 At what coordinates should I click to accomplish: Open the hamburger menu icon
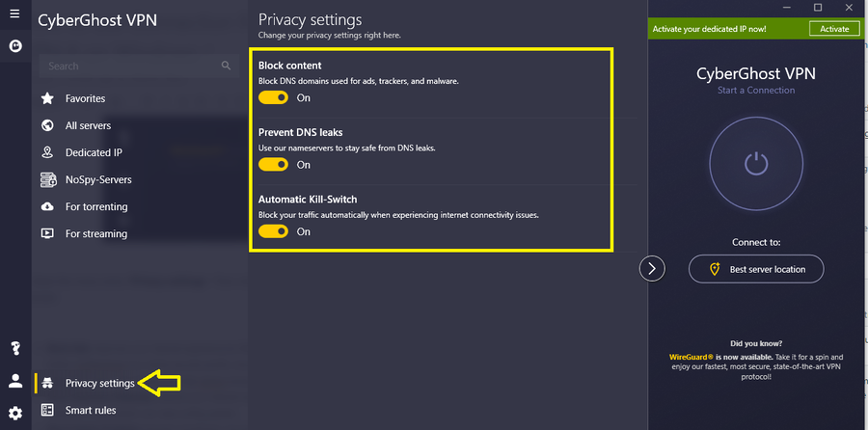(14, 15)
